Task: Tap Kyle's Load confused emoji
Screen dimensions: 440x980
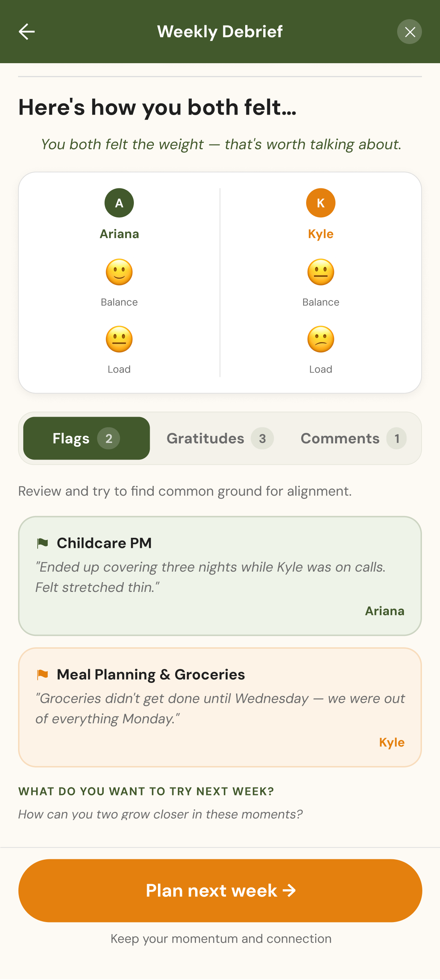Action: point(320,339)
